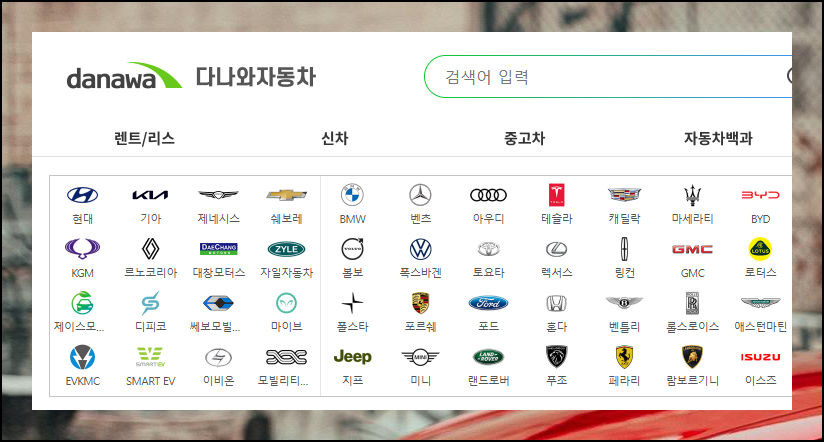824x442 pixels.
Task: Select the Cadillac (캐딜락) brand icon
Action: [624, 195]
